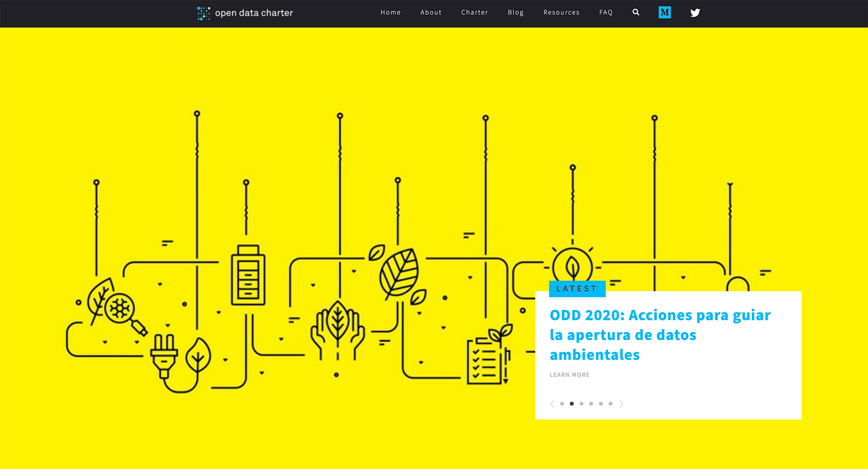Go to the Home menu item
This screenshot has width=868, height=469.
coord(391,13)
